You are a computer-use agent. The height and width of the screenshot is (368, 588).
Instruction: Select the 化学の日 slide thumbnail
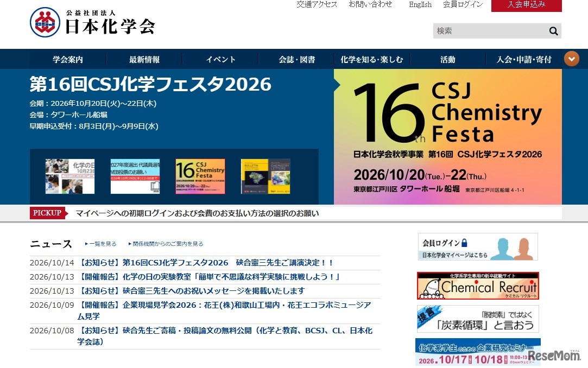tap(69, 176)
